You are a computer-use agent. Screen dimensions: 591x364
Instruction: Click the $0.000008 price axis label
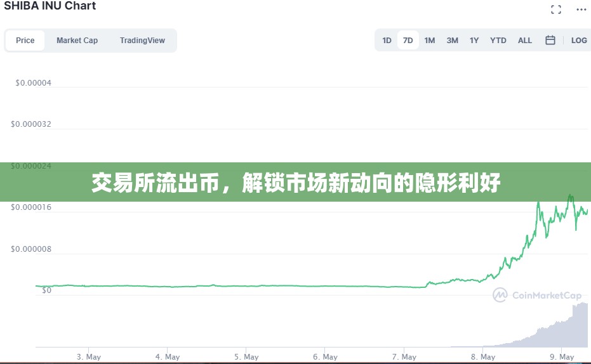point(31,249)
